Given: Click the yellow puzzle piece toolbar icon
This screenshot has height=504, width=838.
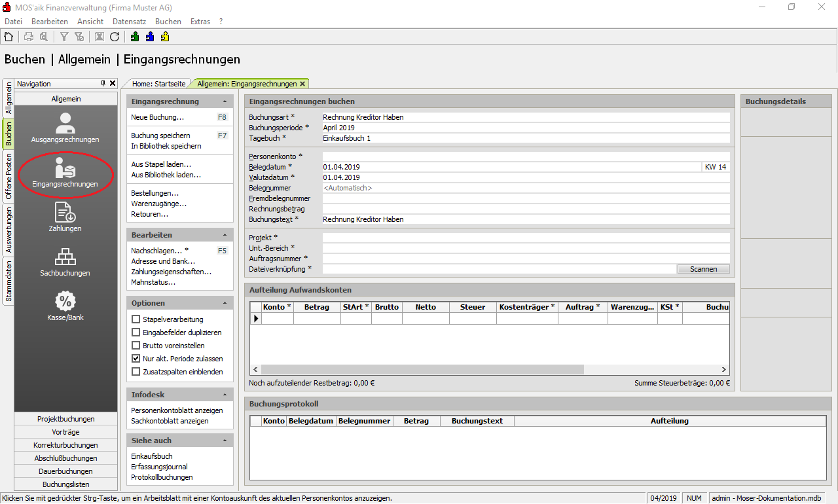Looking at the screenshot, I should (x=165, y=37).
